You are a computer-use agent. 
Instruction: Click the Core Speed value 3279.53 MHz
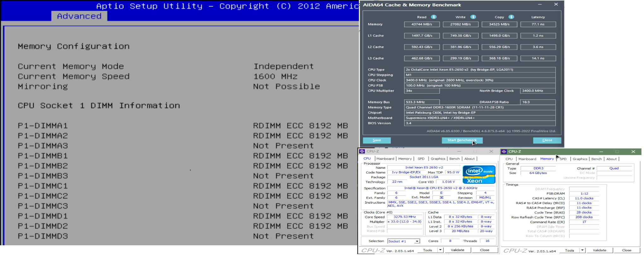(x=405, y=217)
